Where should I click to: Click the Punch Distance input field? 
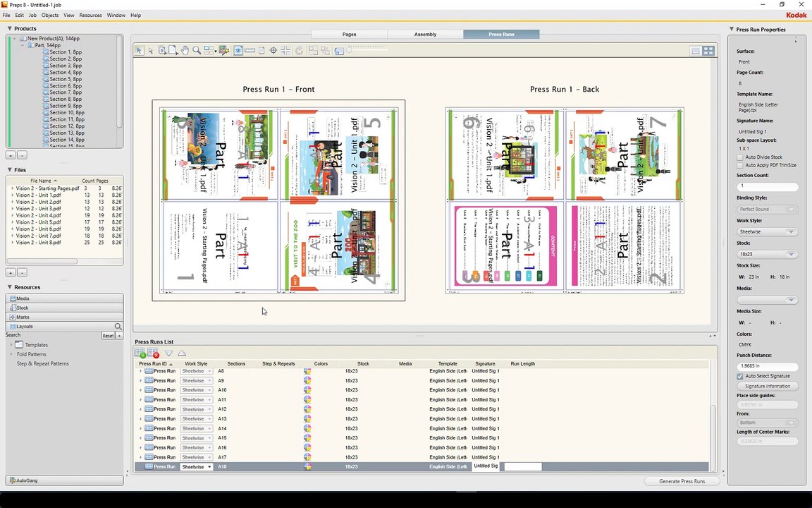coord(767,366)
